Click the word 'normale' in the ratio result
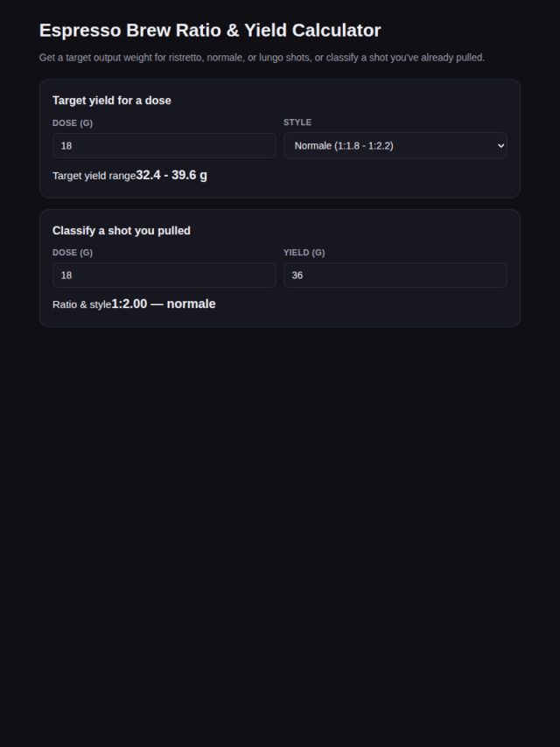The height and width of the screenshot is (747, 560). pos(191,304)
